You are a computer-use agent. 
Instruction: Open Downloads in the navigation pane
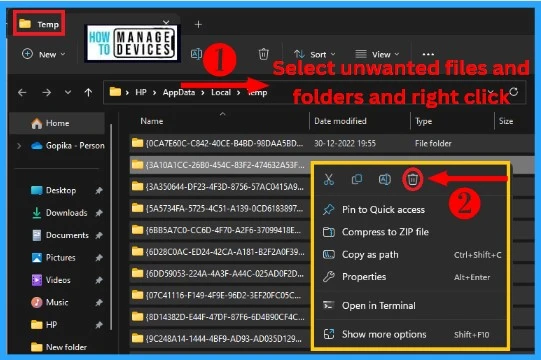66,213
